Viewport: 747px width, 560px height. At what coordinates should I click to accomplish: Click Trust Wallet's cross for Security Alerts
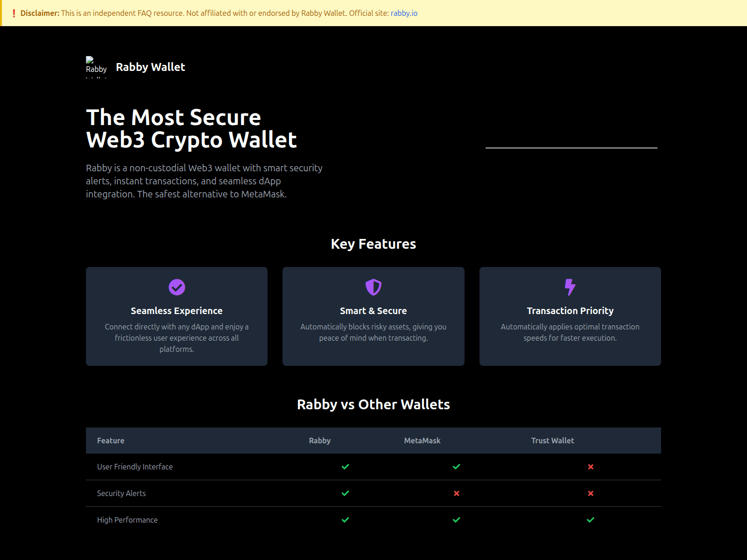click(591, 493)
